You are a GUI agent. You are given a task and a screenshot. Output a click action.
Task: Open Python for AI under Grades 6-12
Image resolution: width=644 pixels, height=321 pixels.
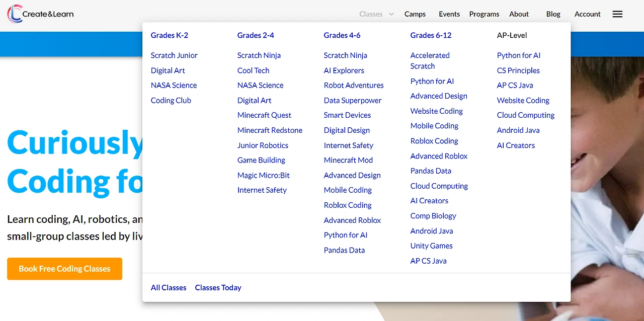(x=432, y=81)
